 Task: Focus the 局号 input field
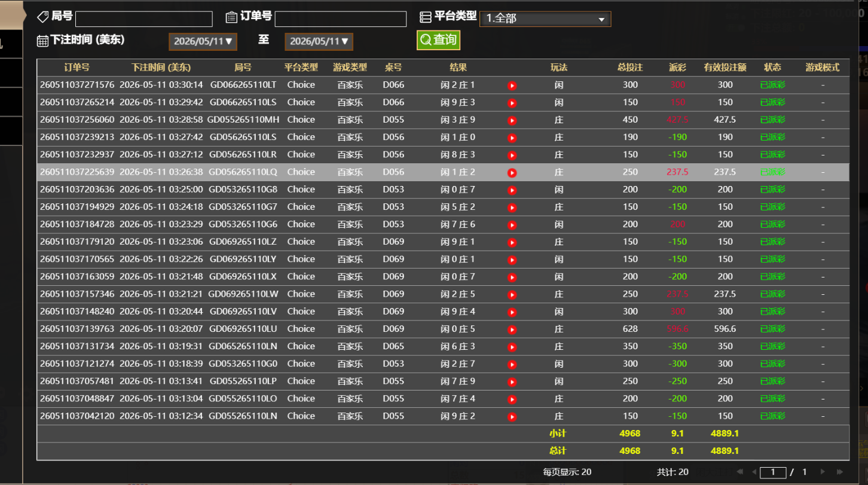144,19
